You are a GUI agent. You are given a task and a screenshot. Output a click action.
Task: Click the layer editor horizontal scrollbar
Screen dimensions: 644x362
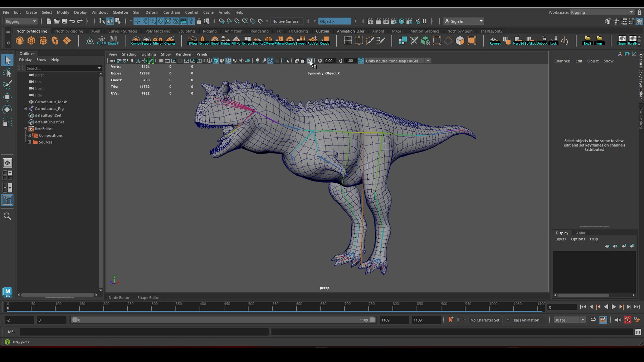(x=583, y=295)
